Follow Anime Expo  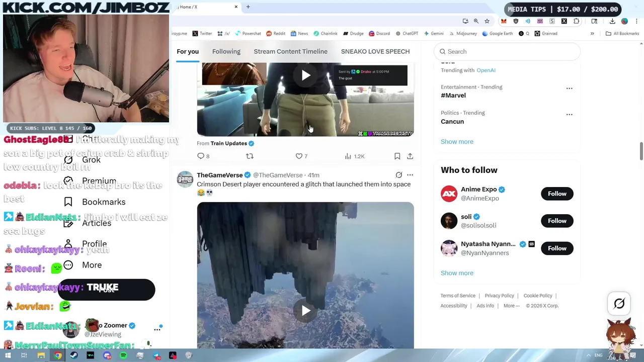pyautogui.click(x=557, y=194)
